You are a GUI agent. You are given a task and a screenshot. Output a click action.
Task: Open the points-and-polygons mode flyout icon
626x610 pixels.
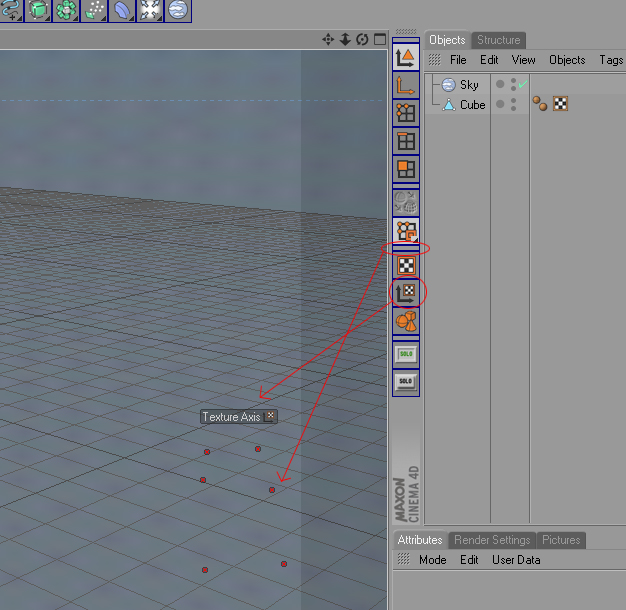pos(406,230)
